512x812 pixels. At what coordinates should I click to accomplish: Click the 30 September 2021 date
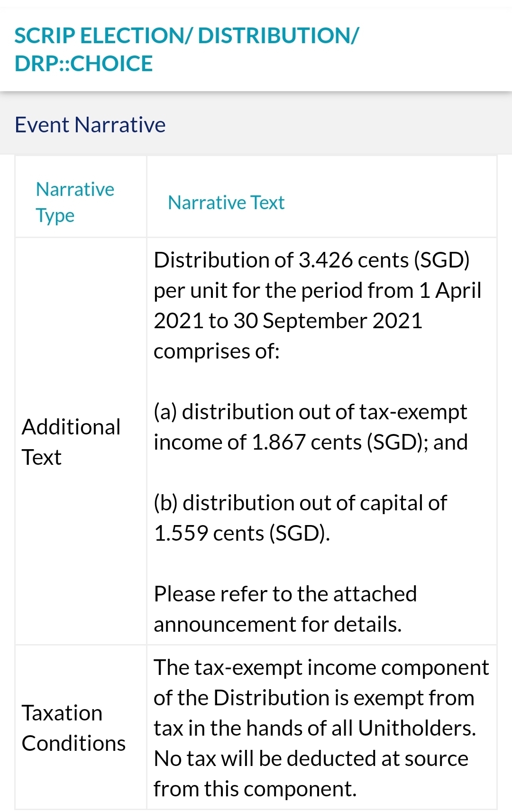coord(327,321)
